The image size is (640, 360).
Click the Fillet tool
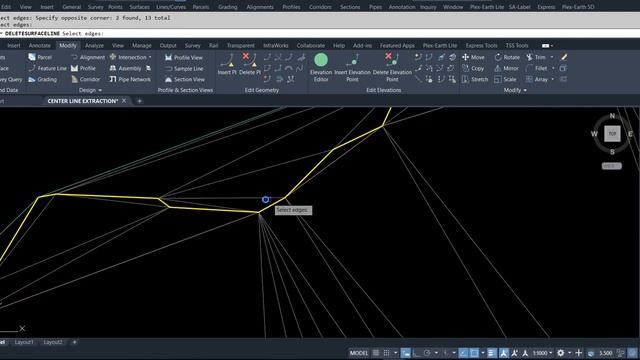[536, 68]
